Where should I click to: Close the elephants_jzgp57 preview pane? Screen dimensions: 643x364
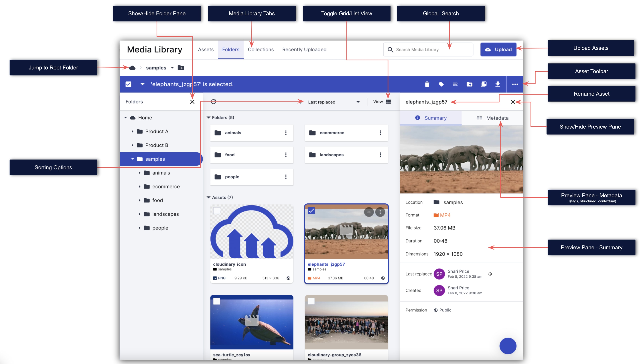coord(513,102)
